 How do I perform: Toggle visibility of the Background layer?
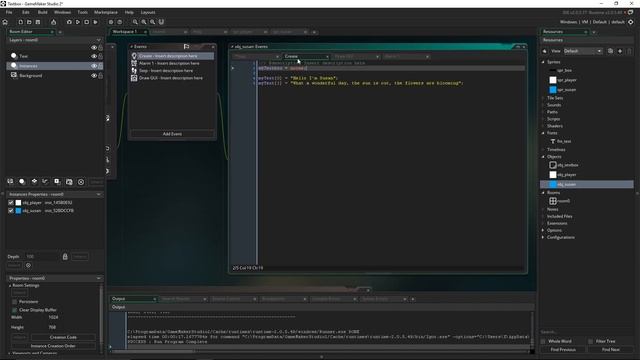[x=94, y=76]
